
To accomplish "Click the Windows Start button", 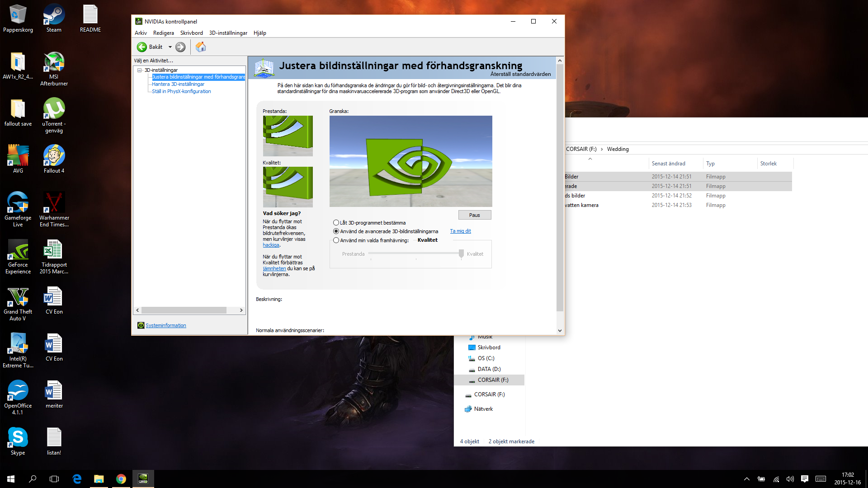I will tap(11, 479).
